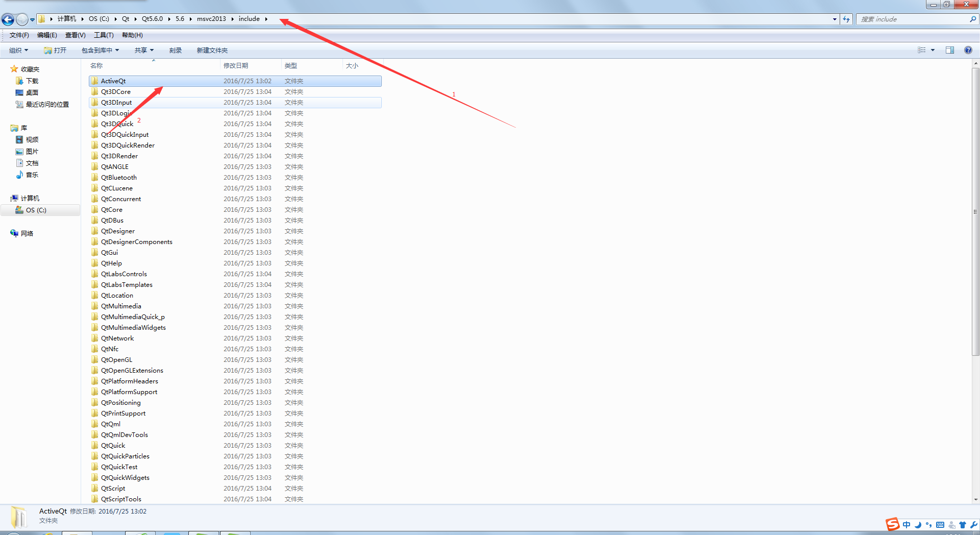Select 收藏夹 in the navigation pane
This screenshot has height=535, width=980.
30,69
